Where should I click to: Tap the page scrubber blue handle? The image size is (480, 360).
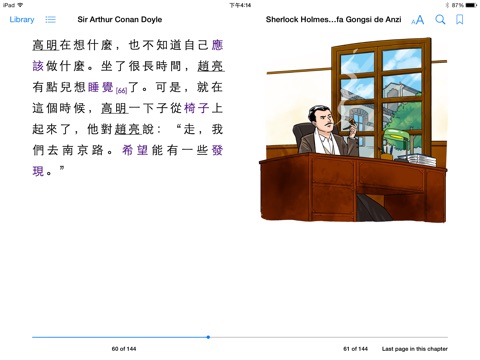click(208, 337)
